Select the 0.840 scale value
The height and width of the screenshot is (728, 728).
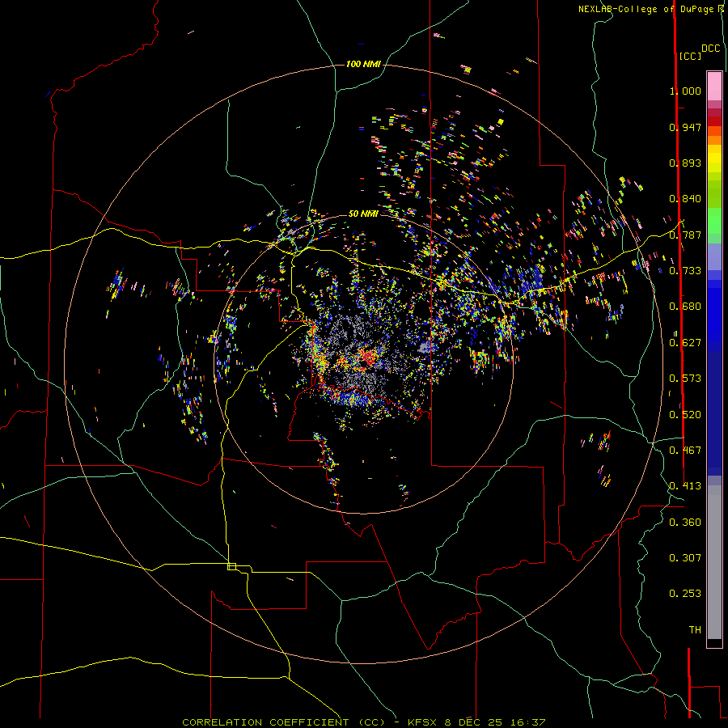click(685, 199)
